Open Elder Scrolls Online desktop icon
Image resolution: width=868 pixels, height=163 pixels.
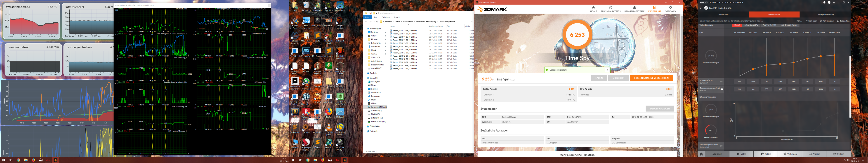[x=340, y=68]
